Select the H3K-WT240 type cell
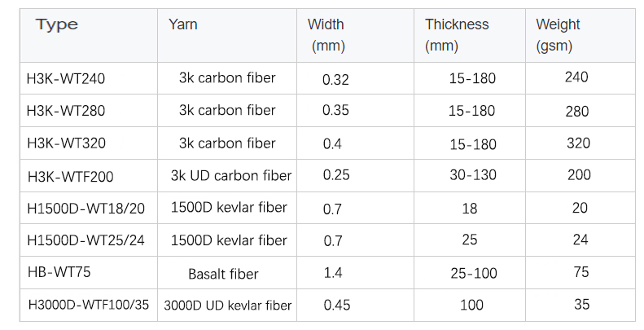Screen dimensions: 644x330 (x=66, y=79)
